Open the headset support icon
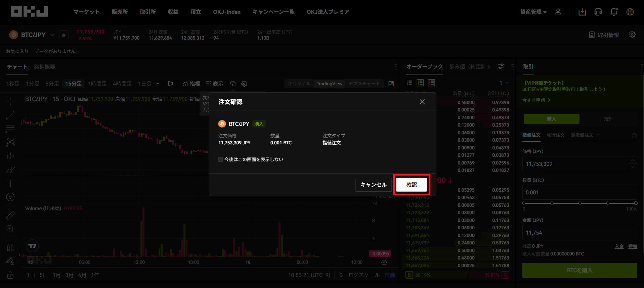The height and width of the screenshot is (288, 644). pos(598,12)
